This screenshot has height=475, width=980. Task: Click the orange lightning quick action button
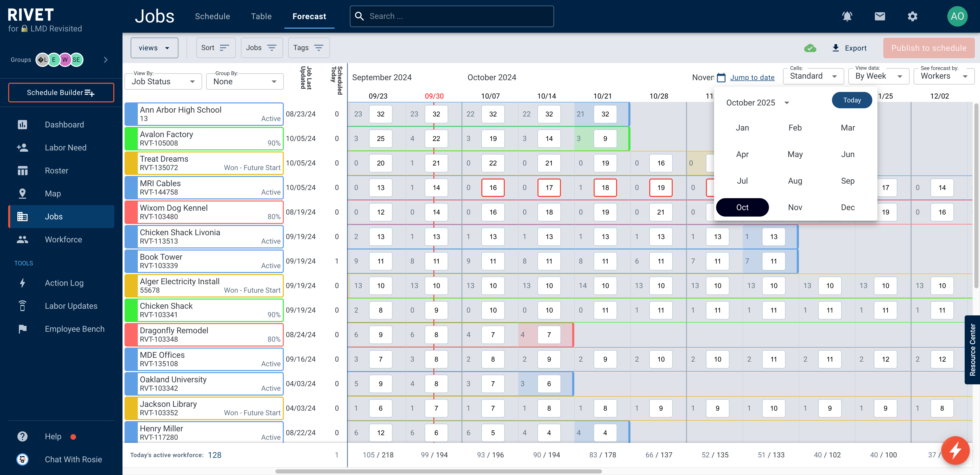tap(955, 451)
